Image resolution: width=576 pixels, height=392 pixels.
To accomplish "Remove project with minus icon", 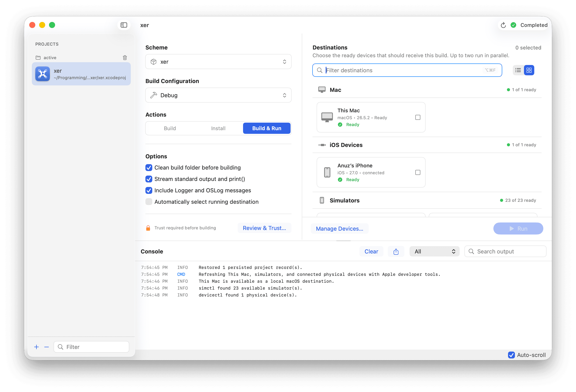I will pos(46,347).
